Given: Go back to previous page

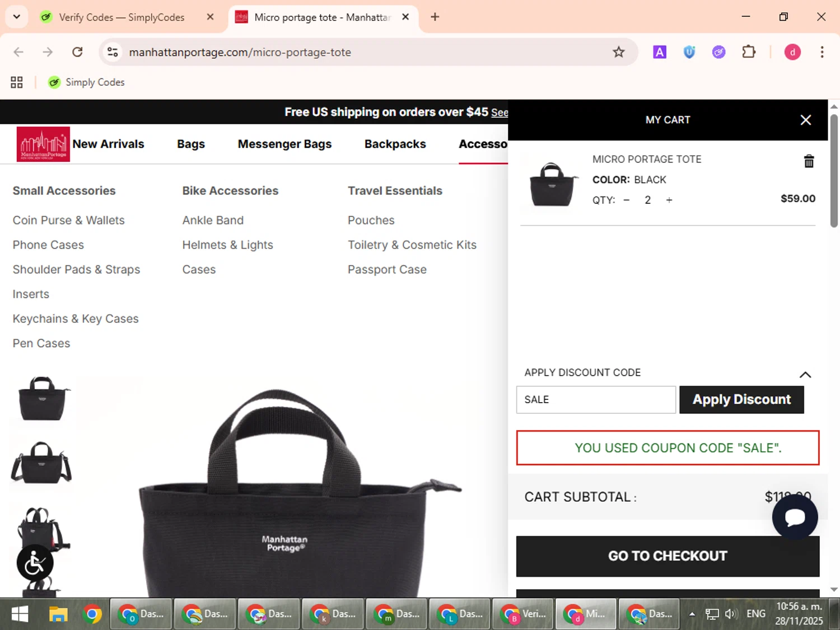Looking at the screenshot, I should [x=18, y=52].
